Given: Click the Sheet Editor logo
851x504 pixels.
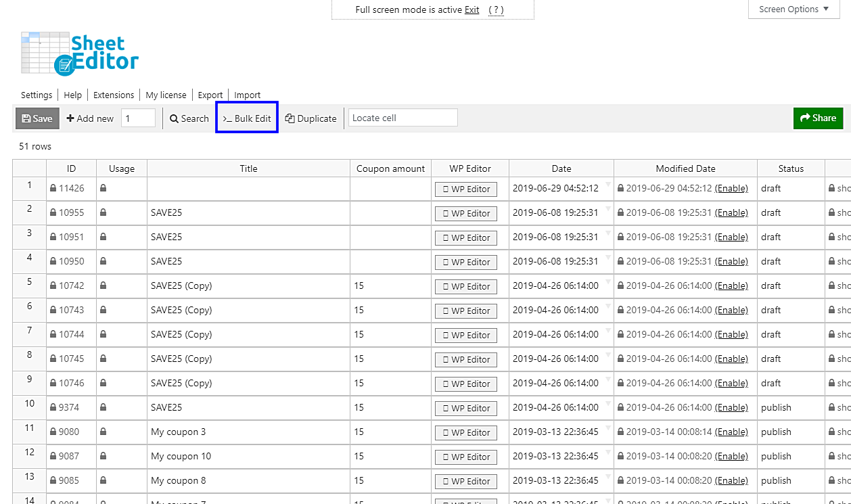Looking at the screenshot, I should point(80,53).
